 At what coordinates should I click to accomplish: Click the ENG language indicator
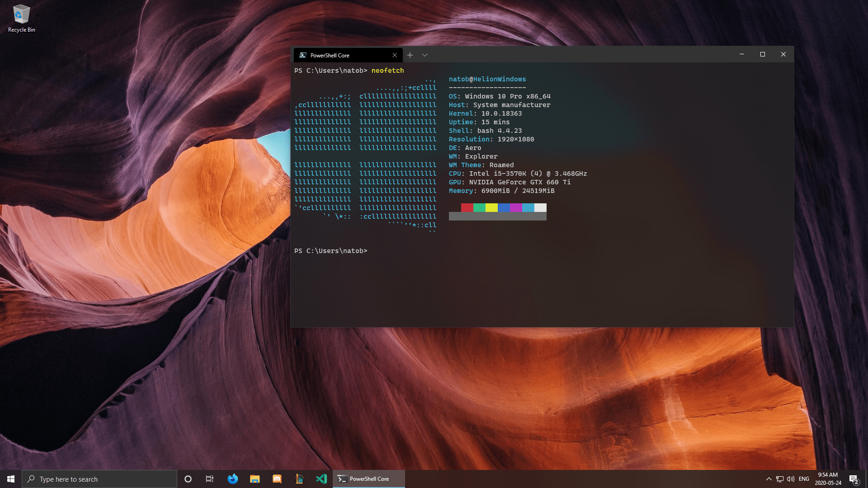[804, 479]
